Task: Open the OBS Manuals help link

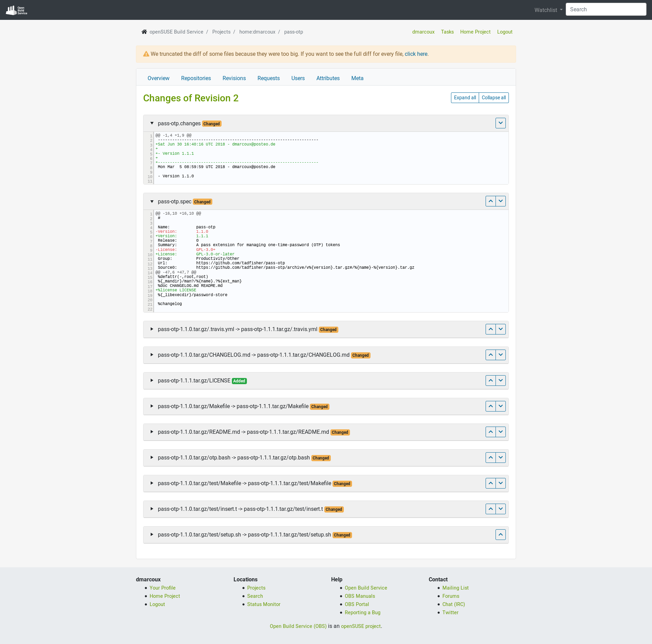Action: 360,596
